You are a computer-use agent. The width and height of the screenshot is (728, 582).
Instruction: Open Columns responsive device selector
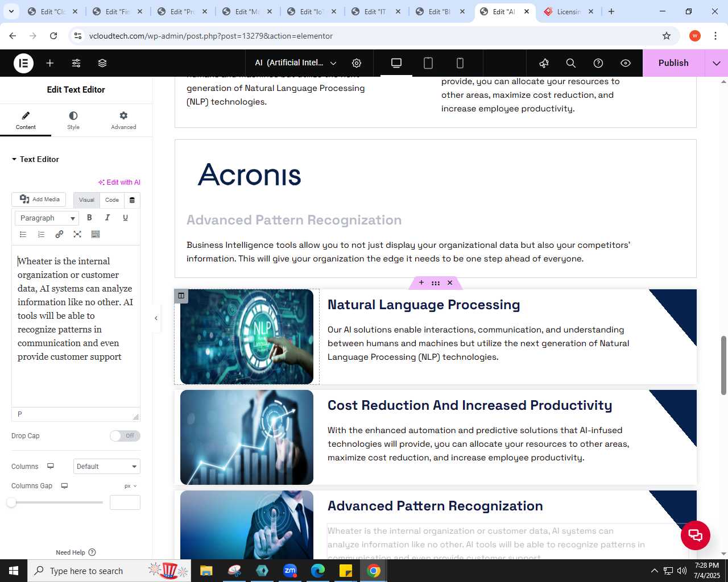point(51,466)
